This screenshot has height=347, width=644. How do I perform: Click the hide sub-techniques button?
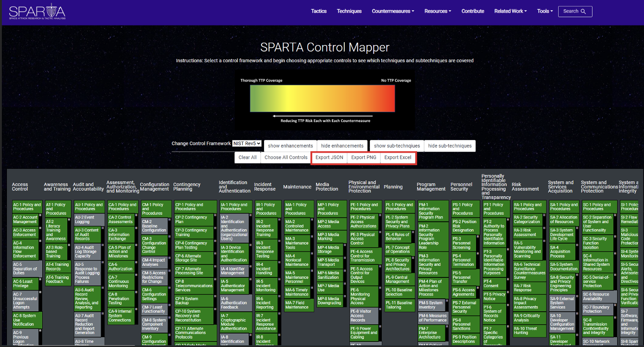click(450, 146)
